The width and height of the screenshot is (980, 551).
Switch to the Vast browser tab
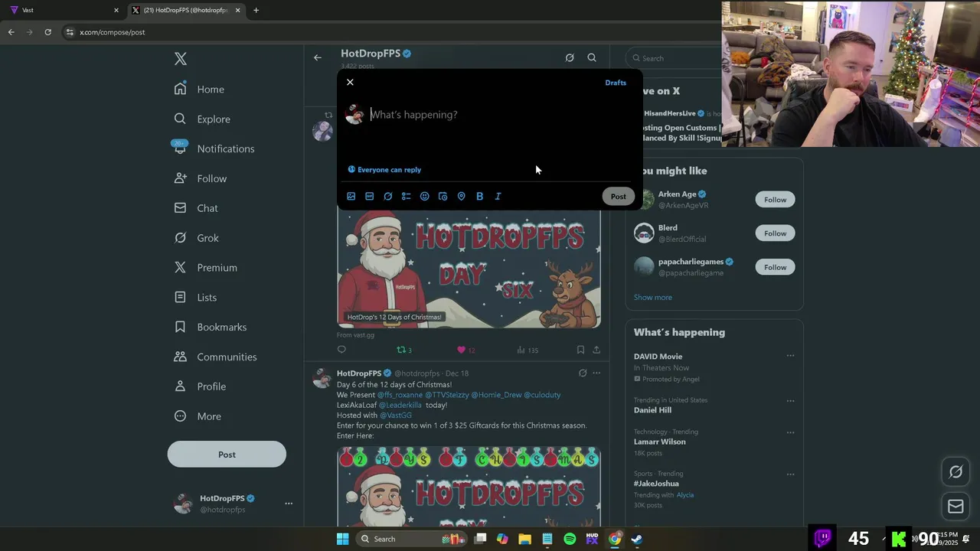pyautogui.click(x=64, y=10)
